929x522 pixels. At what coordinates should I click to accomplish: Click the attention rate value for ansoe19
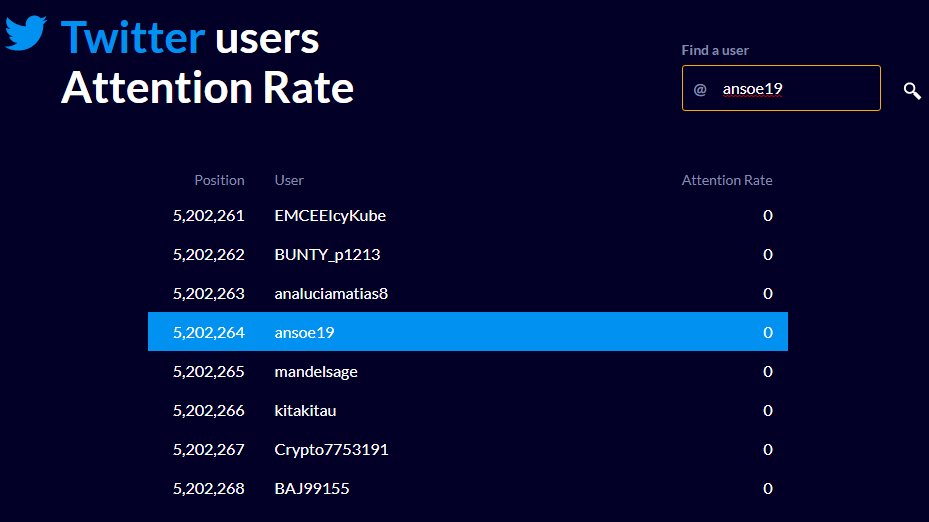[x=768, y=332]
